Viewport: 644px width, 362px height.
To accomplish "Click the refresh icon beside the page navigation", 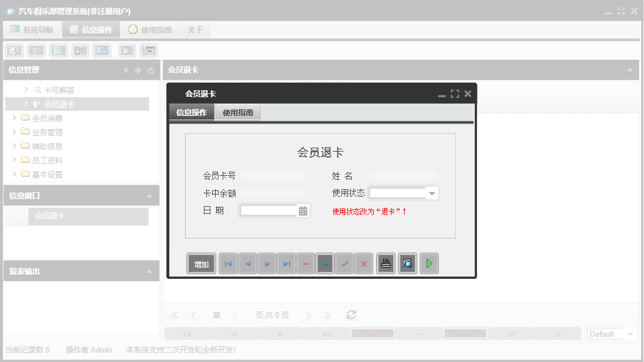I will (x=351, y=315).
